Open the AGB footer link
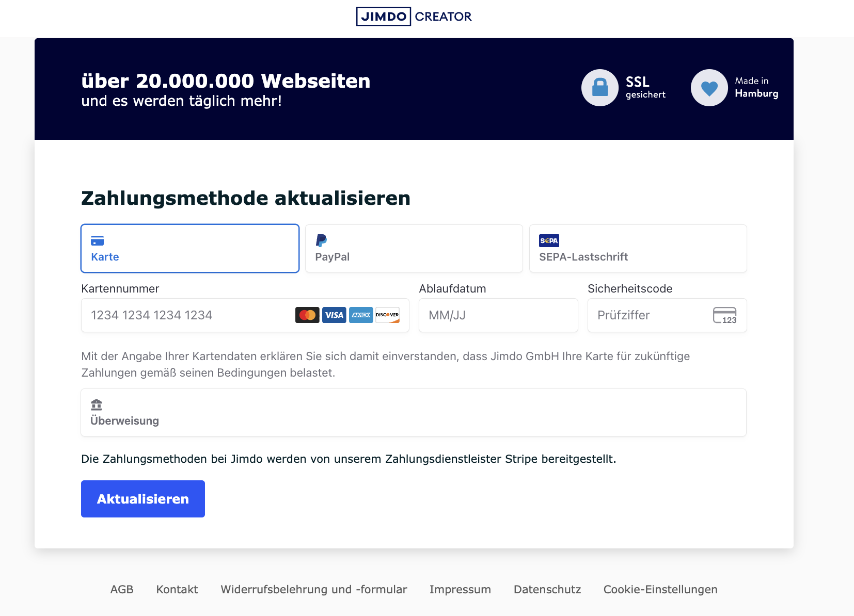The image size is (854, 616). (x=122, y=589)
